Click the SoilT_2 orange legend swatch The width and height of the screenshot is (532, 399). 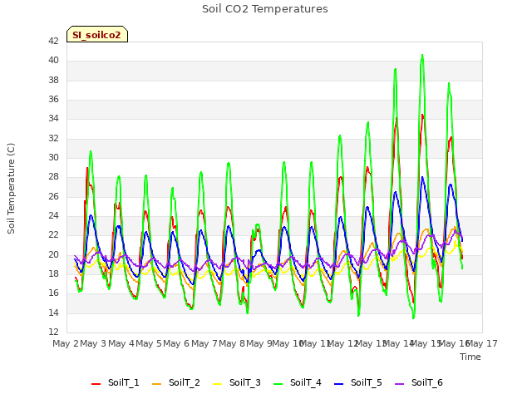pyautogui.click(x=157, y=384)
